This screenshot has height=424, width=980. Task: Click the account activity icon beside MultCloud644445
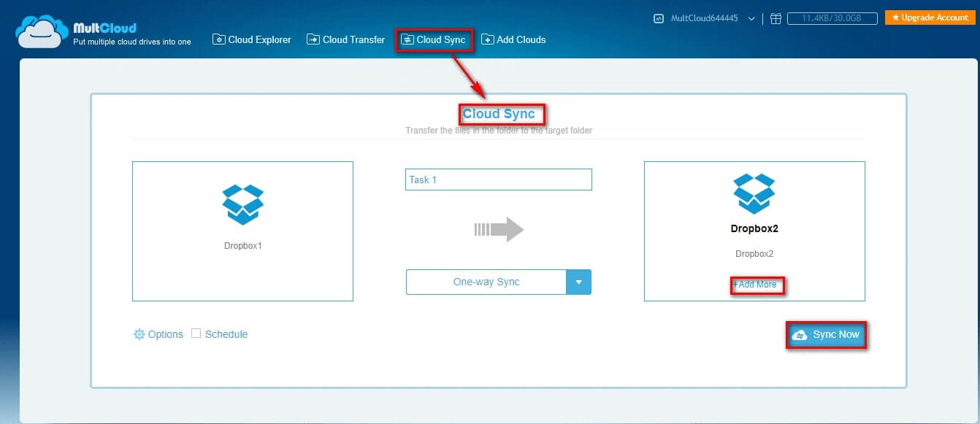(x=659, y=18)
